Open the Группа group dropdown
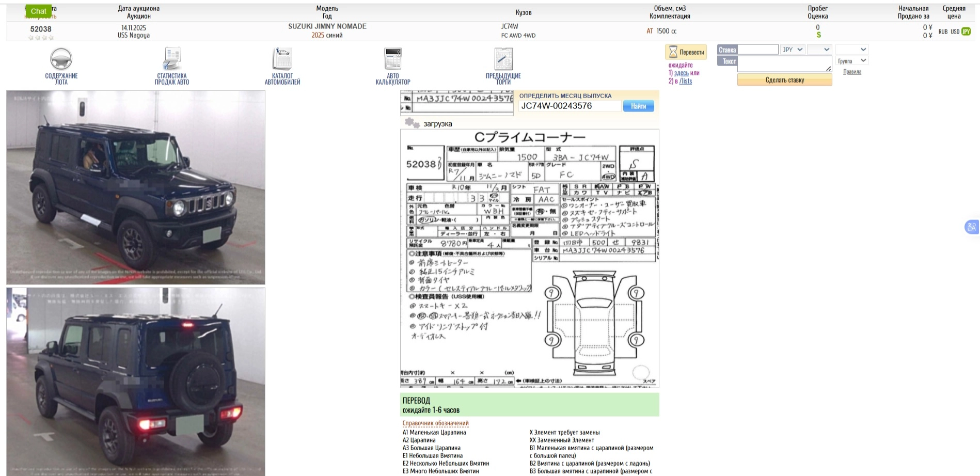This screenshot has height=476, width=980. click(852, 61)
